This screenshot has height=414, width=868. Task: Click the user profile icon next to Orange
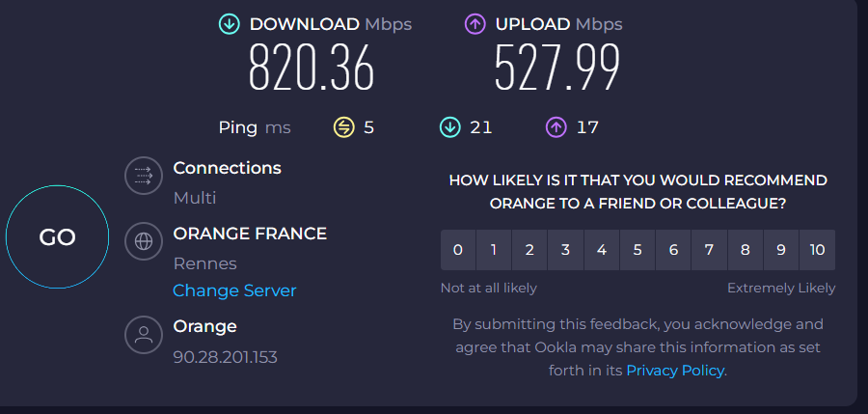[144, 334]
